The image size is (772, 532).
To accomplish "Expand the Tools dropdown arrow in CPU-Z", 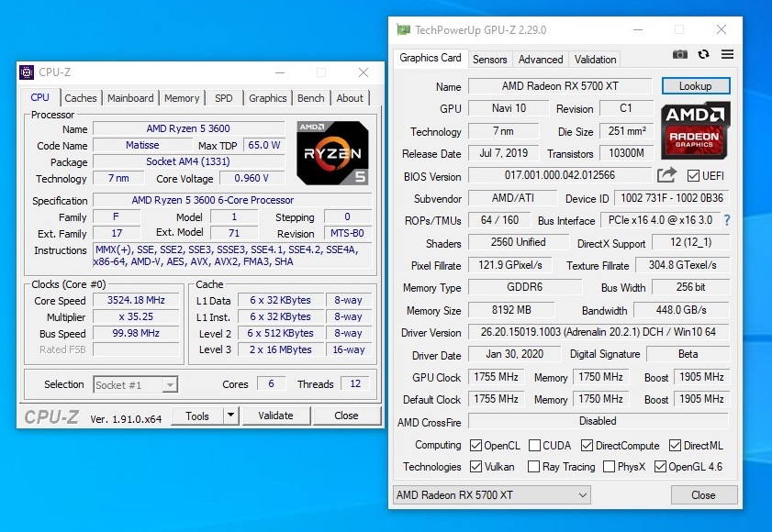I will [230, 416].
